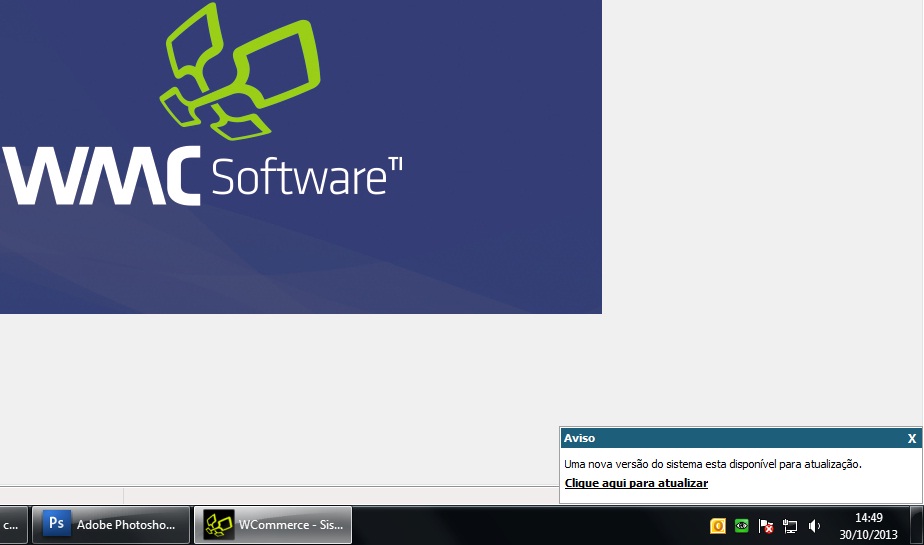Open the volume speaker icon

pos(814,526)
